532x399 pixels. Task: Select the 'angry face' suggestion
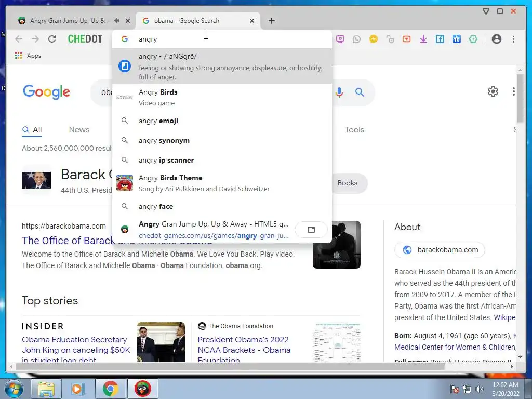(x=222, y=206)
